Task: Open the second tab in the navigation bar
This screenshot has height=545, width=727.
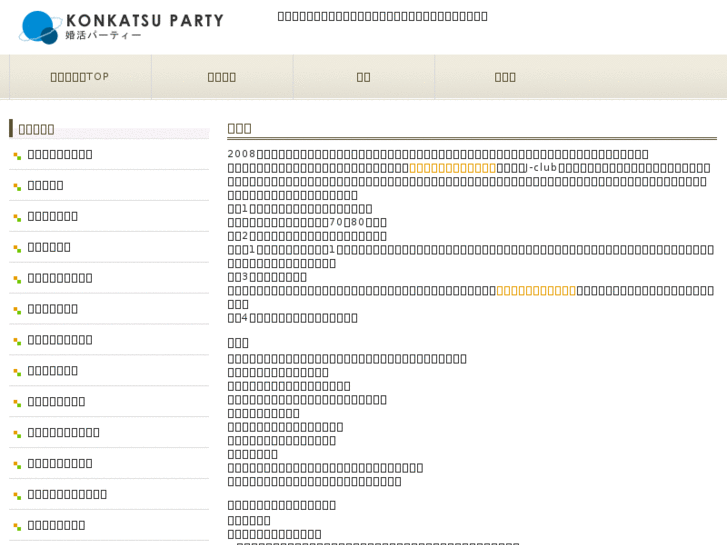Action: coord(222,77)
